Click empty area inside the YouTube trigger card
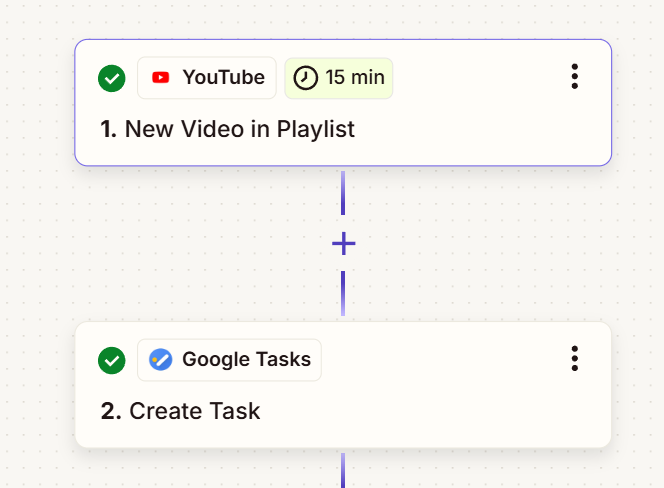Viewport: 664px width, 488px height. point(466,127)
